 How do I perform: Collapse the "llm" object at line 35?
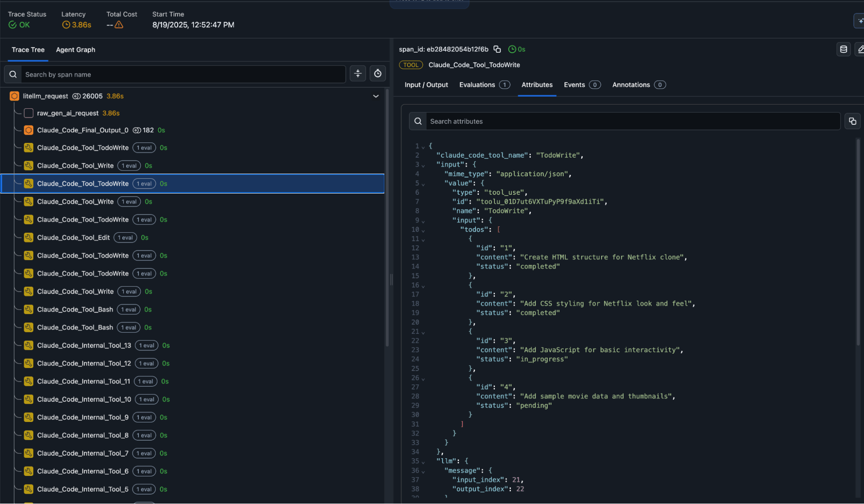tap(423, 462)
